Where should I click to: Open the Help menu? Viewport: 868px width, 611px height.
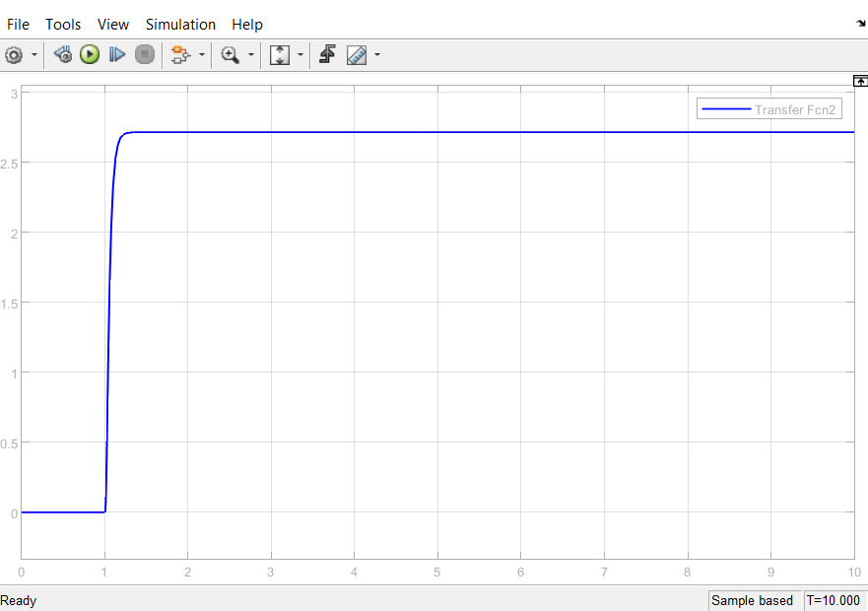tap(247, 25)
